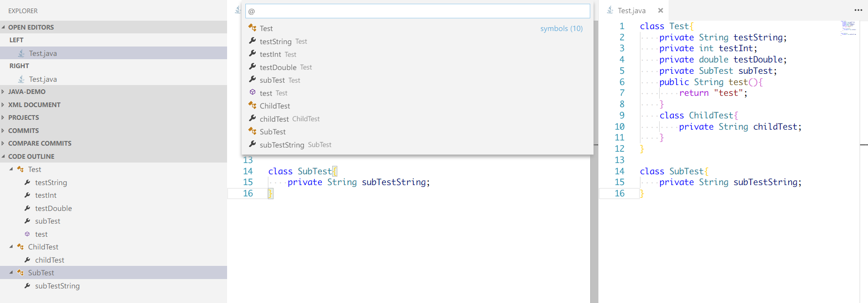
Task: Click the minimap in the right editor
Action: 849,28
